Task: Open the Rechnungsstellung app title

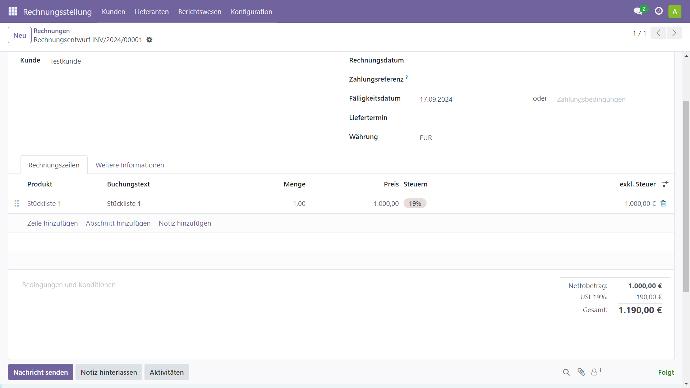Action: (57, 12)
